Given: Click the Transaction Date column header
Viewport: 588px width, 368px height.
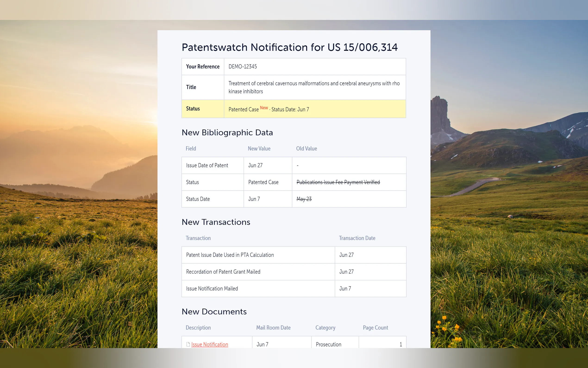Looking at the screenshot, I should point(357,238).
